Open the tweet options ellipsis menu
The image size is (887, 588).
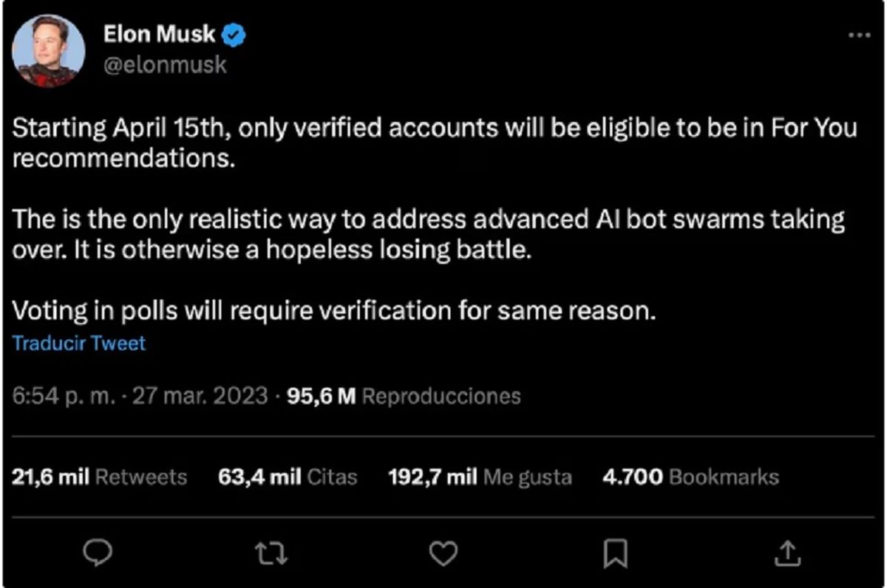tap(858, 33)
